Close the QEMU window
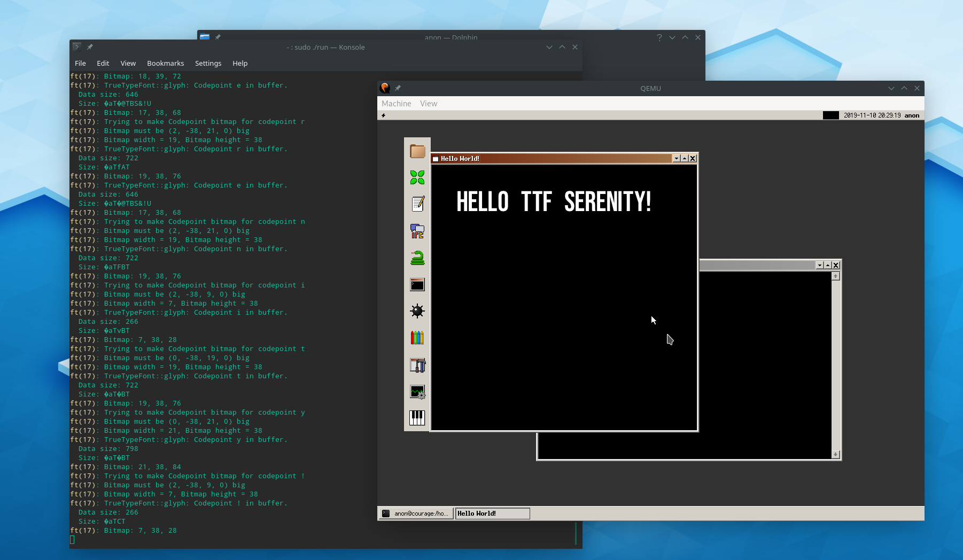 coord(917,88)
